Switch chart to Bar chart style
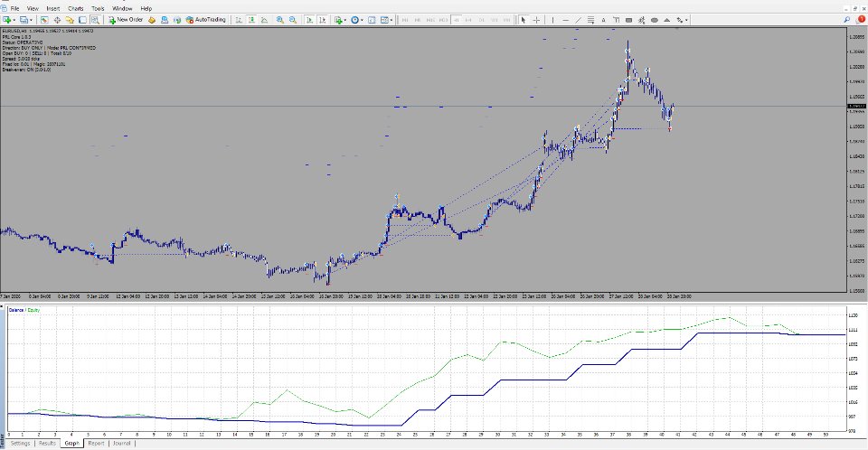 [x=239, y=20]
